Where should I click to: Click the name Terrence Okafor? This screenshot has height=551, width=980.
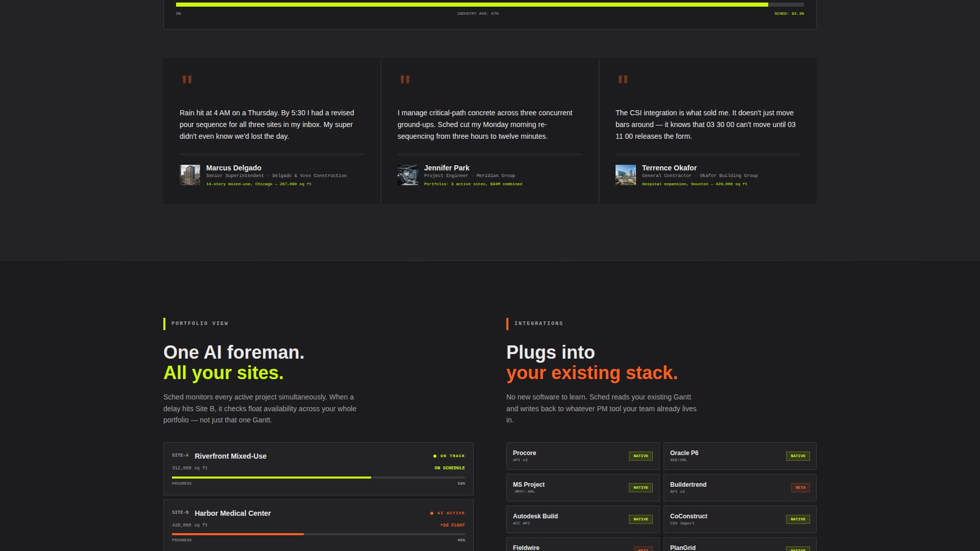pos(669,168)
